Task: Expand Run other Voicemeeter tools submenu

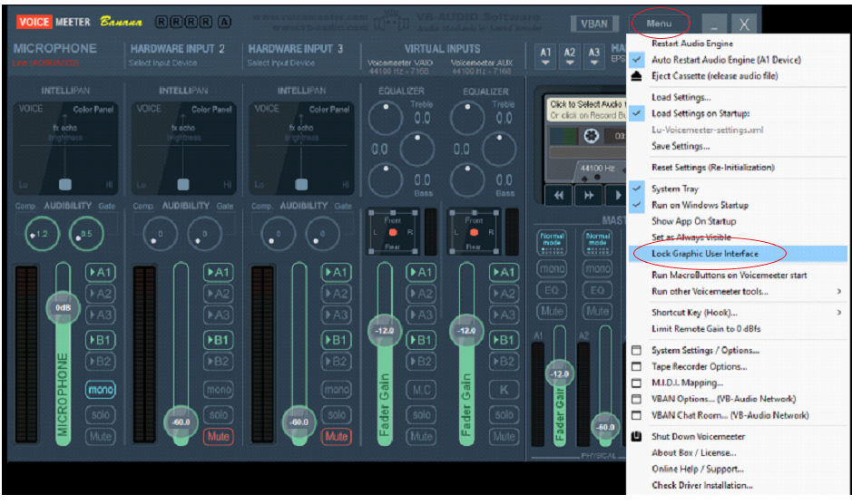Action: (738, 292)
